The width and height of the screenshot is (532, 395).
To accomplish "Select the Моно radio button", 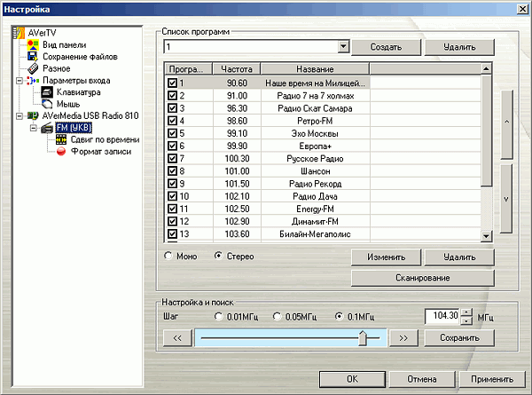I will coord(168,256).
